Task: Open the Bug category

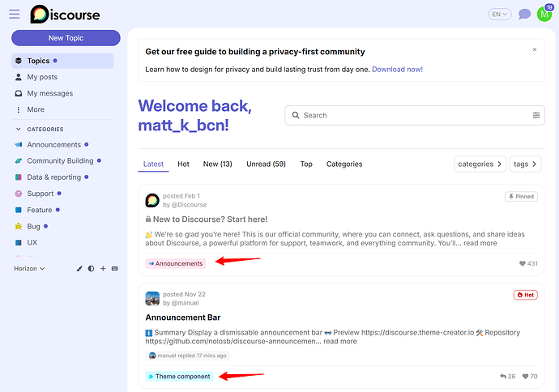Action: click(x=33, y=226)
